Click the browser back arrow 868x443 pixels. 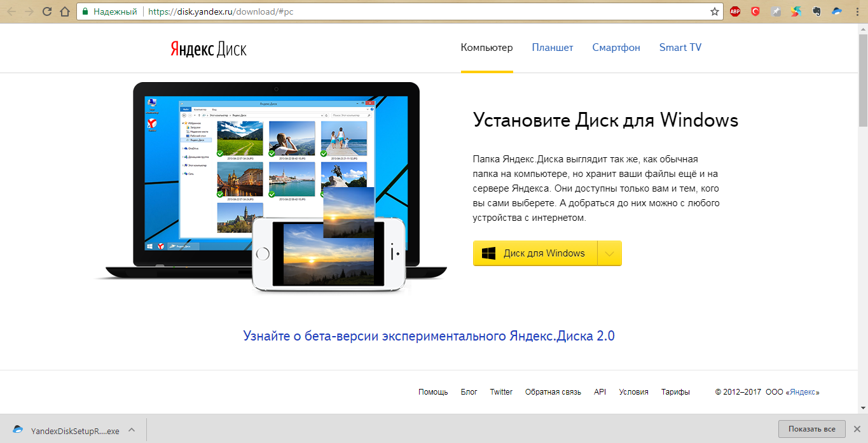(x=11, y=11)
